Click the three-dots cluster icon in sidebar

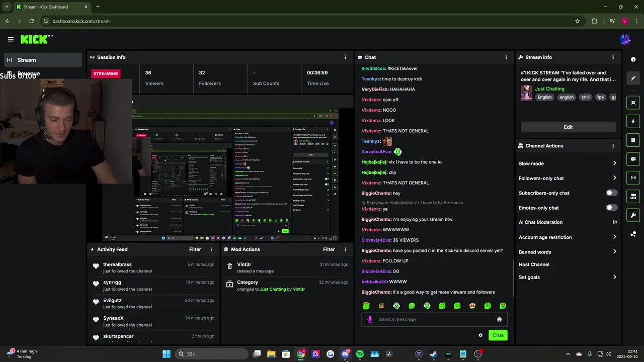pyautogui.click(x=633, y=234)
